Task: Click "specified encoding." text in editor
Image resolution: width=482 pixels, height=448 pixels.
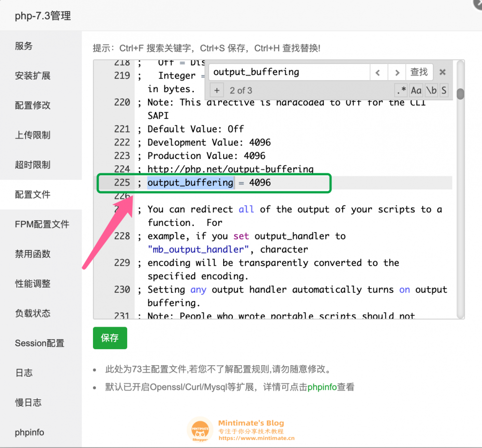Action: 198,276
